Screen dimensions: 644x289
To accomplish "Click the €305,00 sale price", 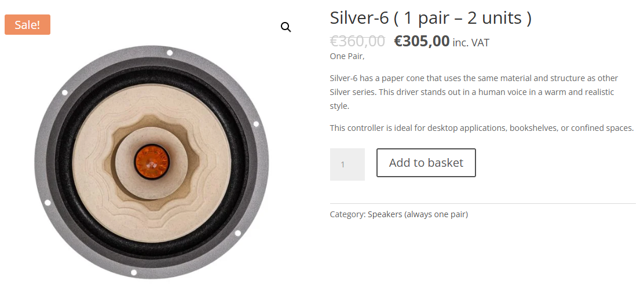I will click(x=422, y=41).
